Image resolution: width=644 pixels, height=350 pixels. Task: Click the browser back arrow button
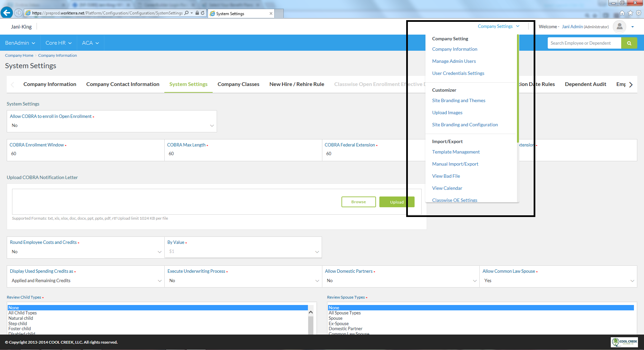tap(6, 13)
